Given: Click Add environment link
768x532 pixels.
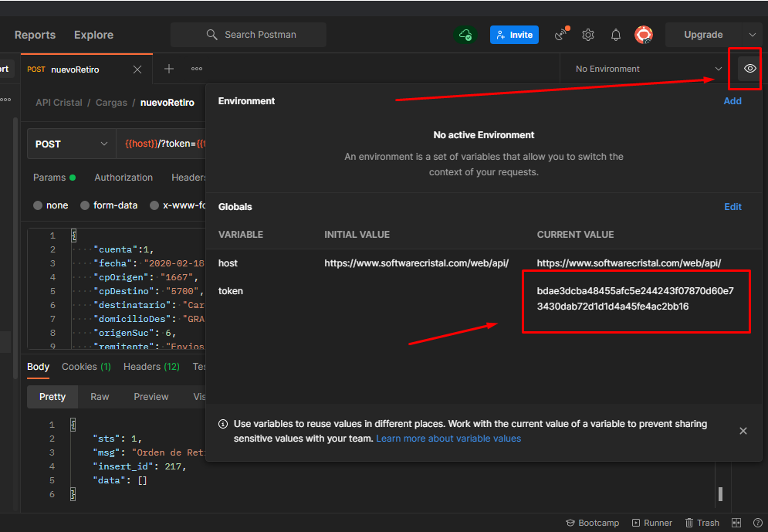Looking at the screenshot, I should (732, 101).
